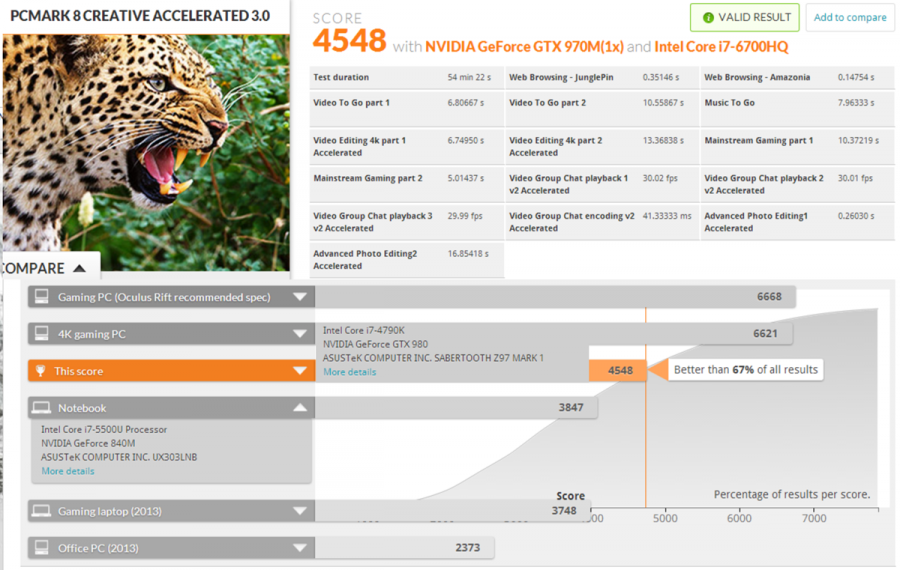This screenshot has height=570, width=900.
Task: Click 'Advanced Photo Editing1 Accelerated' label
Action: [x=756, y=222]
